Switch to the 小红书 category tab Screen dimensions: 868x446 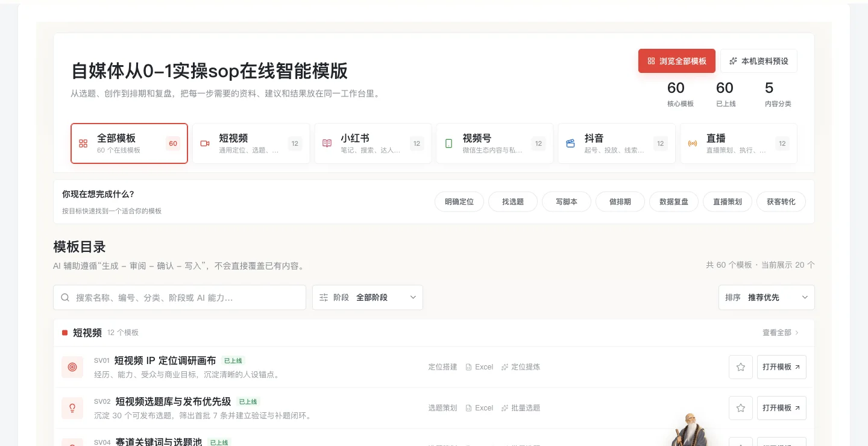point(373,143)
